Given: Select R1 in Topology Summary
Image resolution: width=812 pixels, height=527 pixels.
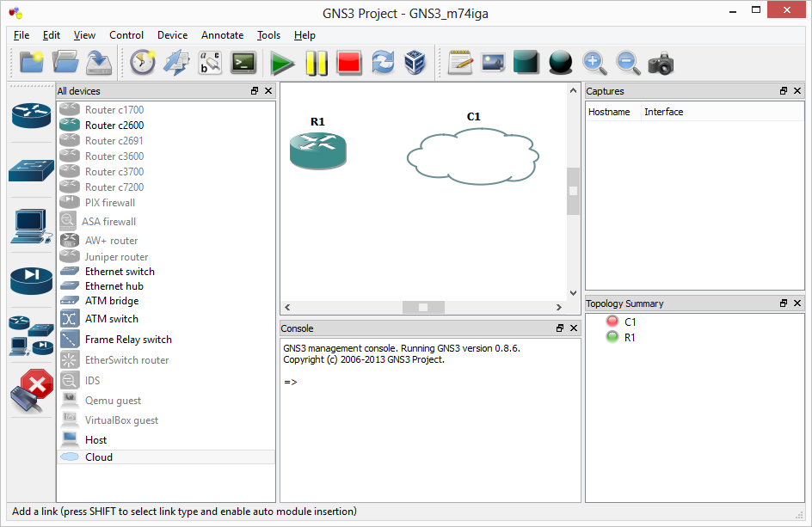Looking at the screenshot, I should pyautogui.click(x=630, y=338).
